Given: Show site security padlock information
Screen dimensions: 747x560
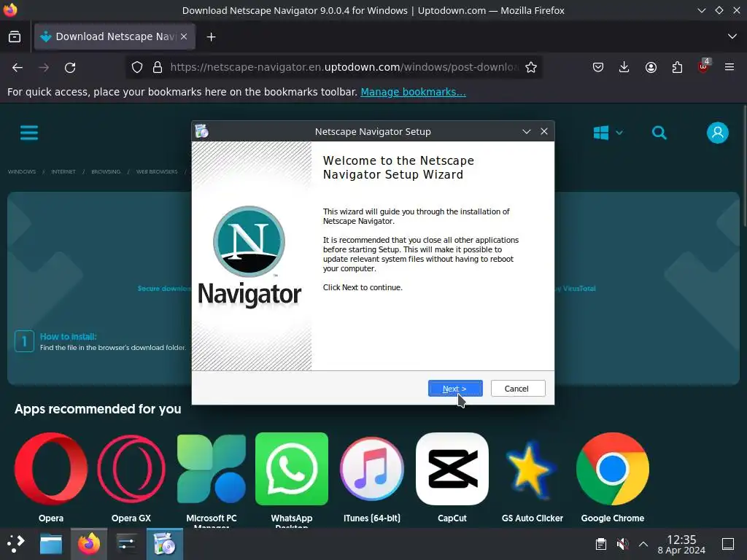Looking at the screenshot, I should coord(158,68).
